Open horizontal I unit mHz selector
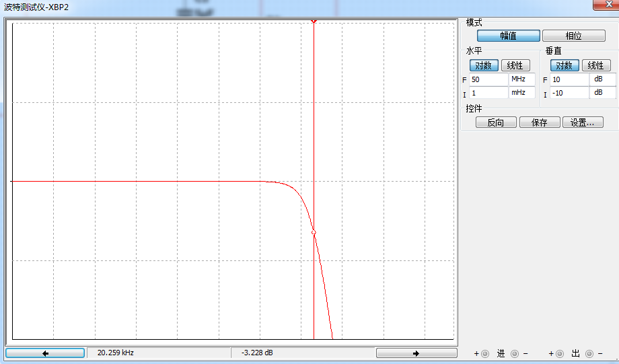The width and height of the screenshot is (619, 364). [x=522, y=93]
